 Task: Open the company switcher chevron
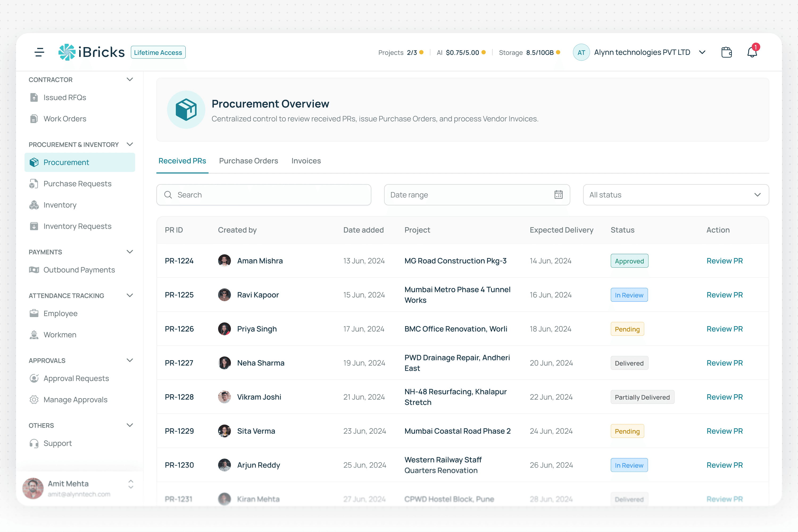click(702, 52)
